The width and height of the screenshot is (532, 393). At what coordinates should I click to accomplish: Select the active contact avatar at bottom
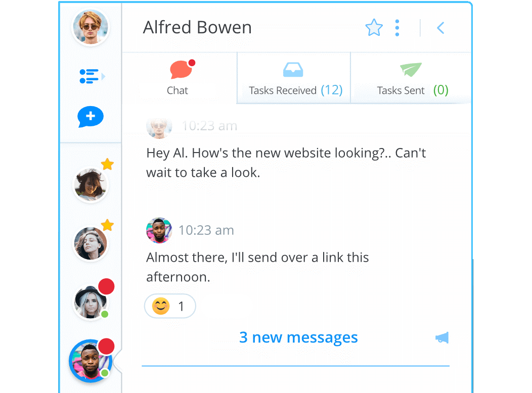click(x=91, y=361)
